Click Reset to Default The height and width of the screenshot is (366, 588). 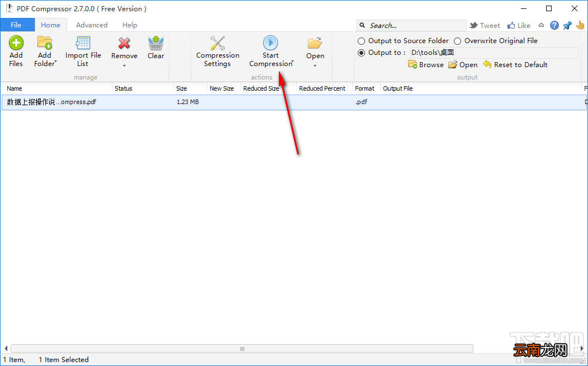point(516,64)
